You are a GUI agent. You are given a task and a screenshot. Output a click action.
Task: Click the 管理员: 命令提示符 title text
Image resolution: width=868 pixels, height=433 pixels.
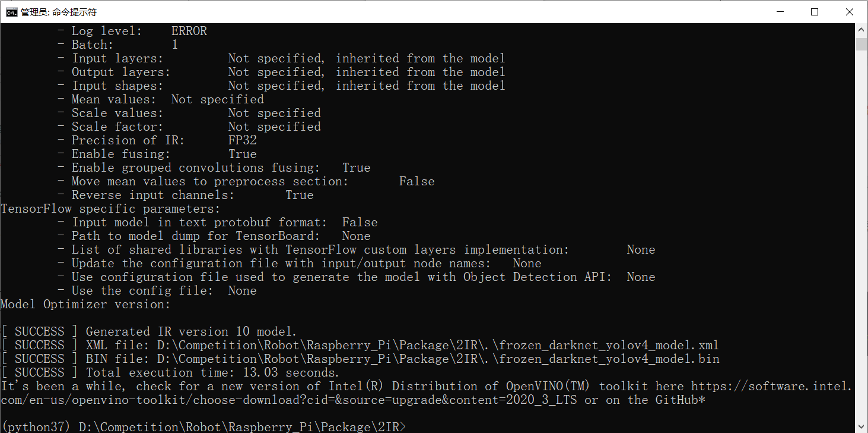click(x=59, y=11)
